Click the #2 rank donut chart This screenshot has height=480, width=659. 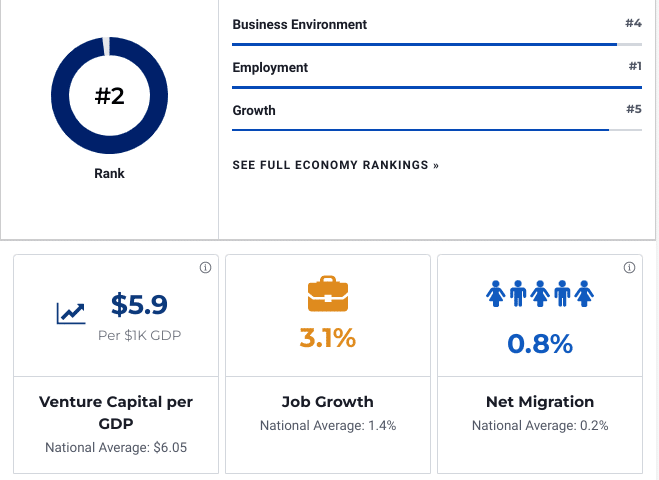click(x=109, y=96)
